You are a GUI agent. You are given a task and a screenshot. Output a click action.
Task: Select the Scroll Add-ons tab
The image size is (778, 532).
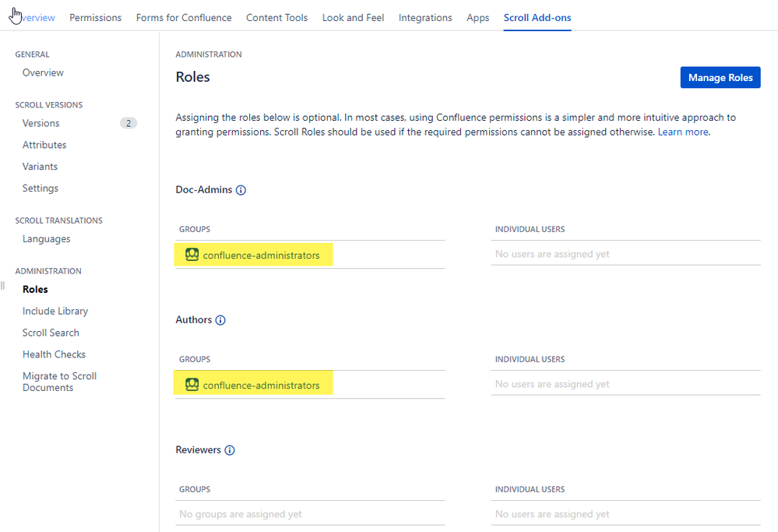click(537, 18)
